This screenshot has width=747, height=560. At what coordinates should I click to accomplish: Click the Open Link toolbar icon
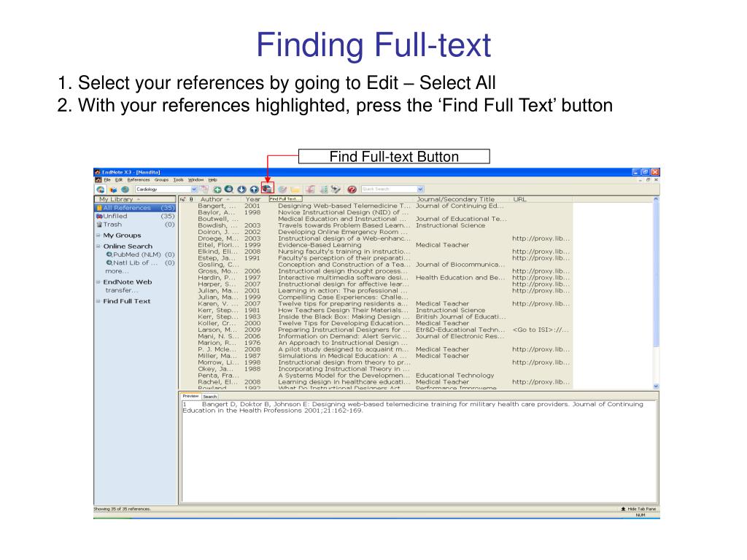pos(282,190)
